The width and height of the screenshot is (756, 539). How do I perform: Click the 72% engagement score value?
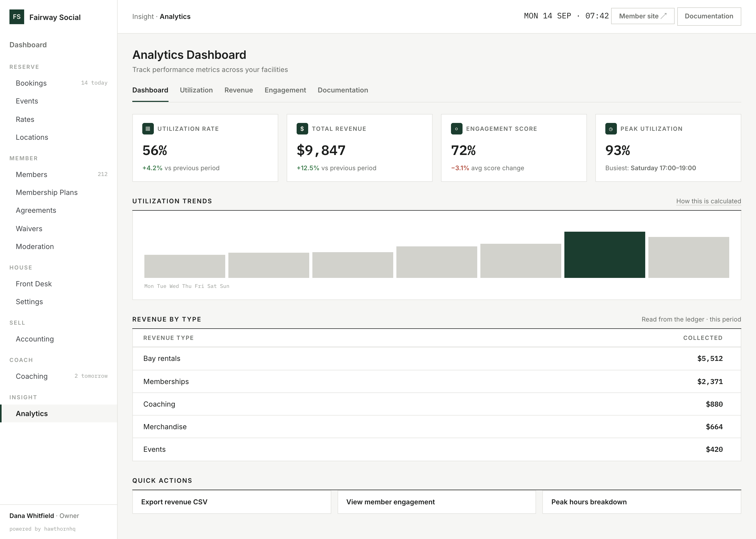(463, 150)
